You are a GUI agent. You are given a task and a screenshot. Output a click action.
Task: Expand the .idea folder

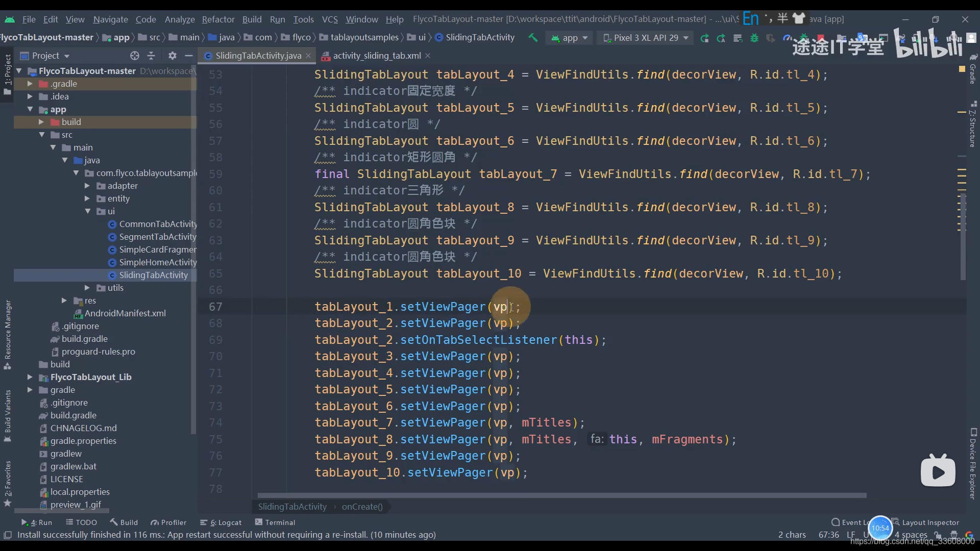30,96
